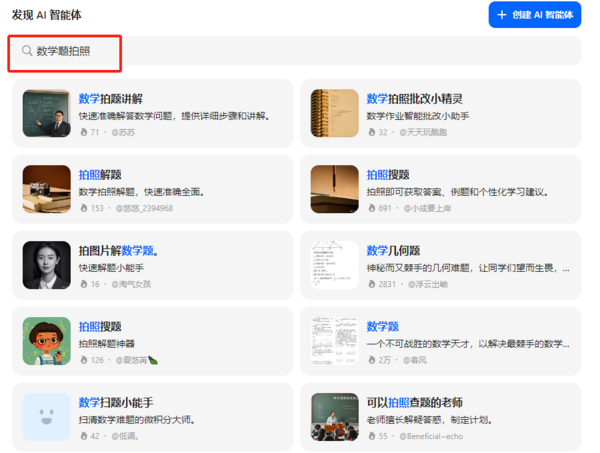This screenshot has height=453, width=600.
Task: Click the 数学几何题 thumbnail image
Action: (x=334, y=265)
